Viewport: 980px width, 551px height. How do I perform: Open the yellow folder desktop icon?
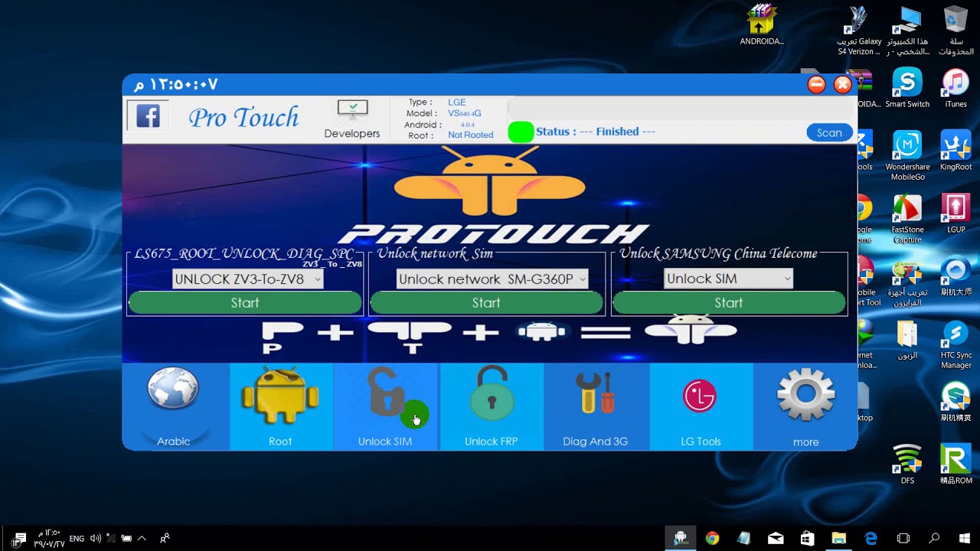[907, 339]
